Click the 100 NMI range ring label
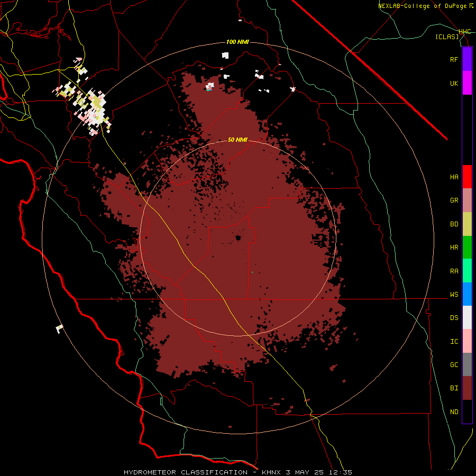Image resolution: width=476 pixels, height=476 pixels. (237, 42)
